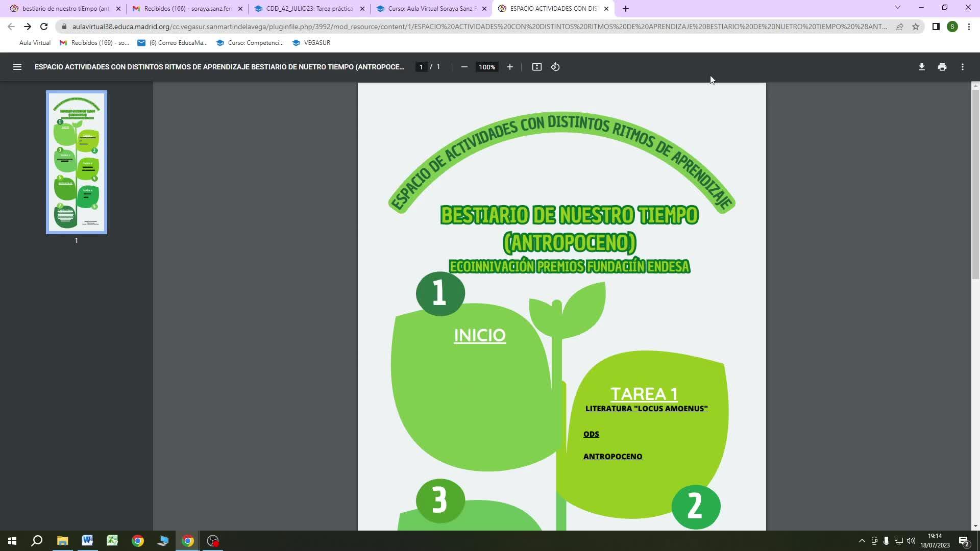Image resolution: width=980 pixels, height=551 pixels.
Task: Download the PDF file
Action: coord(921,67)
